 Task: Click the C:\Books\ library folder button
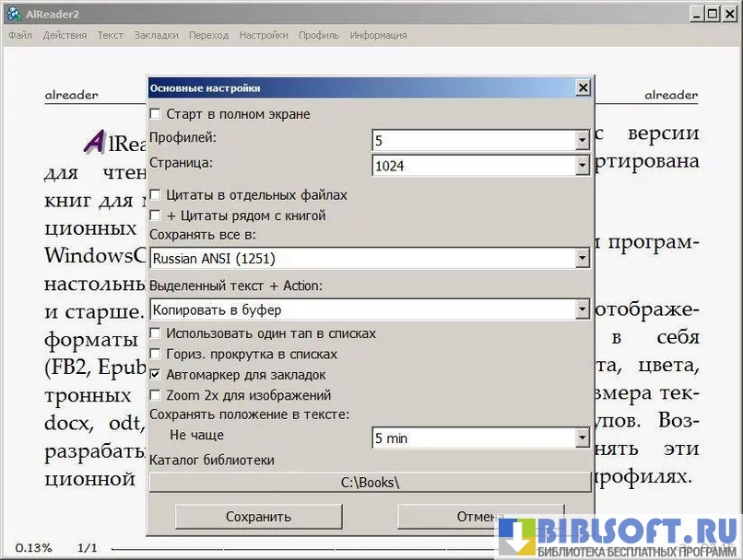tap(370, 483)
